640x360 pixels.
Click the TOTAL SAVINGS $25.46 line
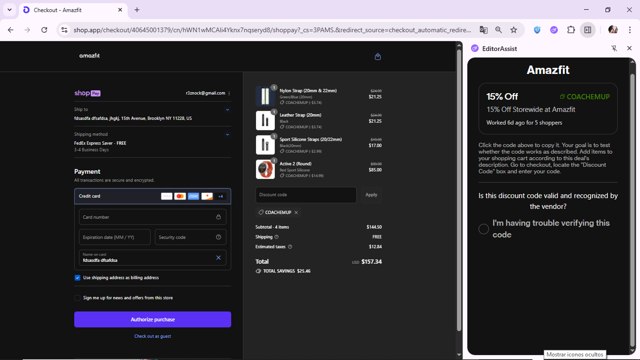[283, 271]
